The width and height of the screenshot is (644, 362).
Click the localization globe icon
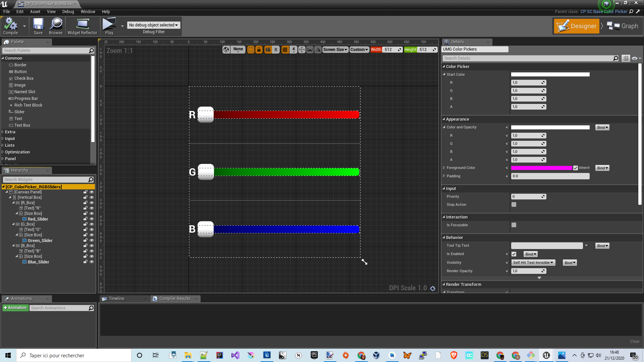[x=226, y=50]
